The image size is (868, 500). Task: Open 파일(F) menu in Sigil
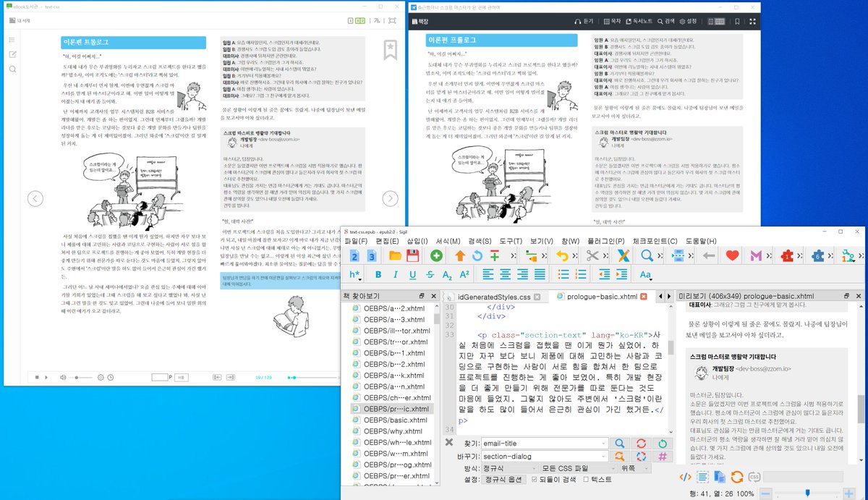(357, 240)
